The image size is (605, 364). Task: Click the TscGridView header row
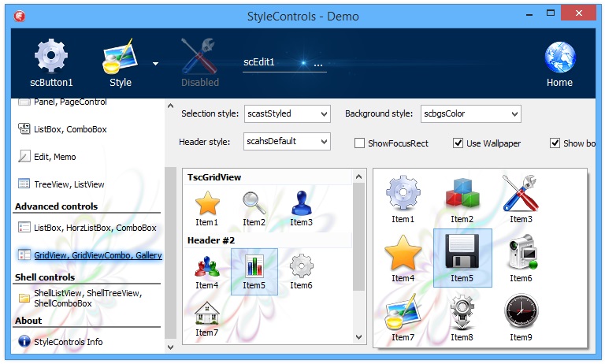pos(267,177)
